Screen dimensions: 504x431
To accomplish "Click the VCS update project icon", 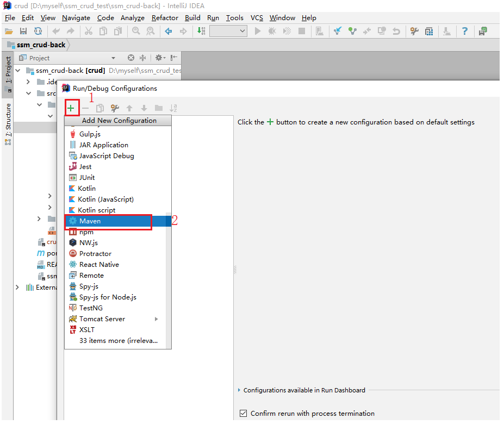I will [338, 31].
